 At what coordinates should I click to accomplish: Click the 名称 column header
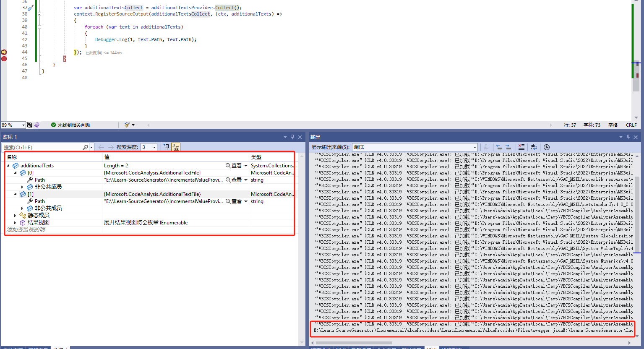54,157
